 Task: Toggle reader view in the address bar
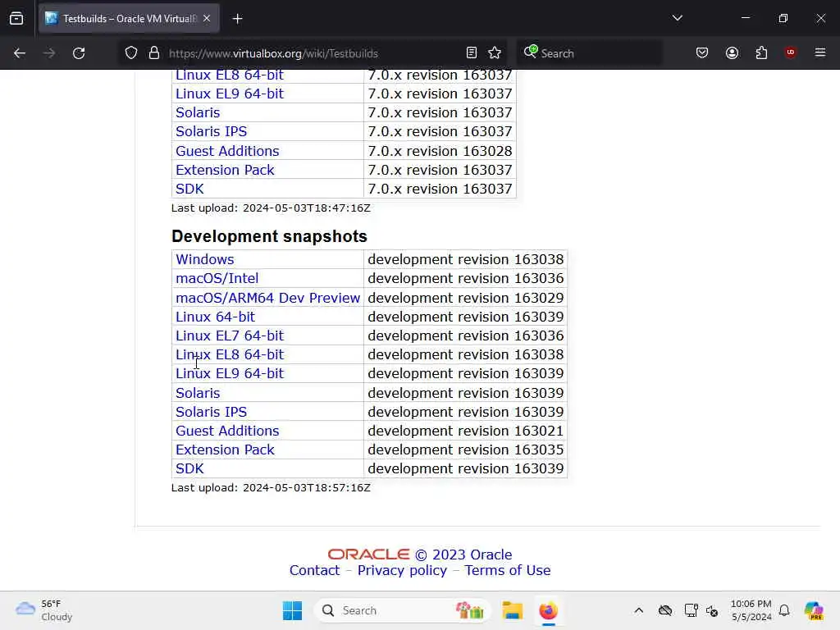pyautogui.click(x=472, y=53)
